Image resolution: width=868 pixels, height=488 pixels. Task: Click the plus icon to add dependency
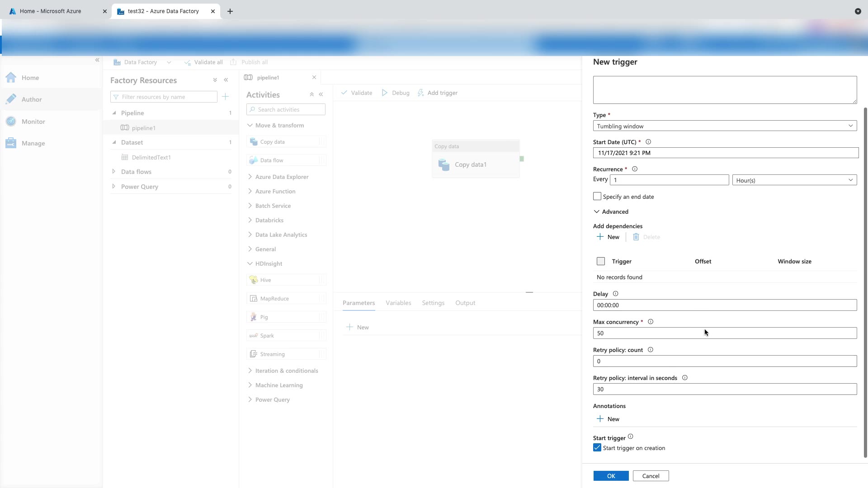(x=600, y=237)
